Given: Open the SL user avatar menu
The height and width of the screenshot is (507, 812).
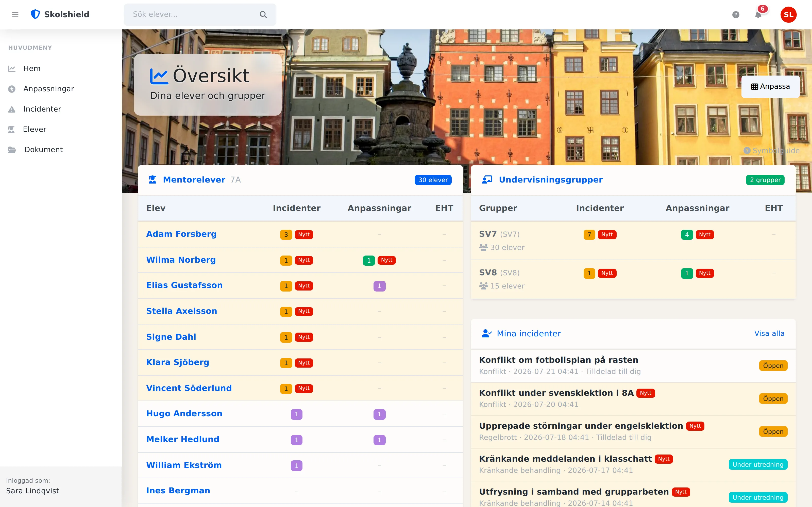Looking at the screenshot, I should [x=788, y=14].
